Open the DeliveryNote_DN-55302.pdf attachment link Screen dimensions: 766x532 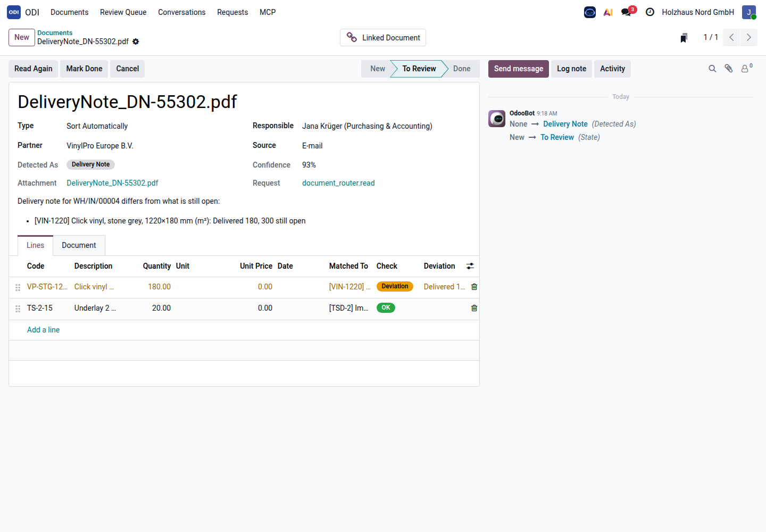(112, 183)
